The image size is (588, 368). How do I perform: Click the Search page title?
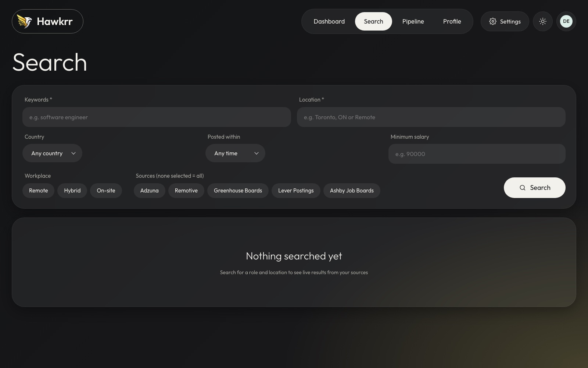click(50, 62)
